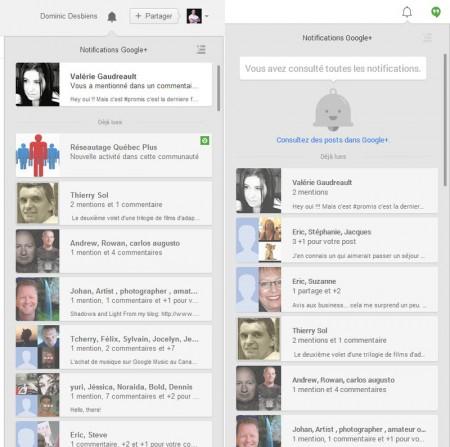450x447 pixels.
Task: Open Eric, Stéphanie, Jacques notification
Action: (337, 240)
